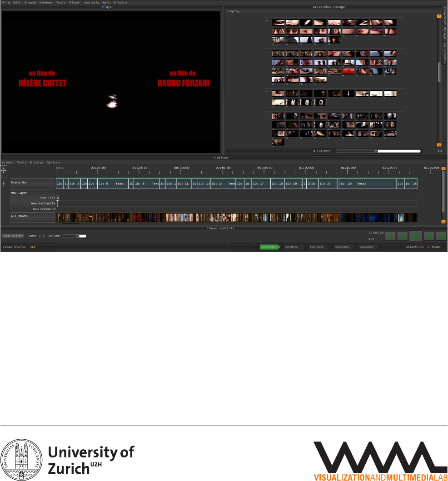Click scroll-up arrow of timeline scrollbar
Screen dimensions: 448x481
pos(443,169)
